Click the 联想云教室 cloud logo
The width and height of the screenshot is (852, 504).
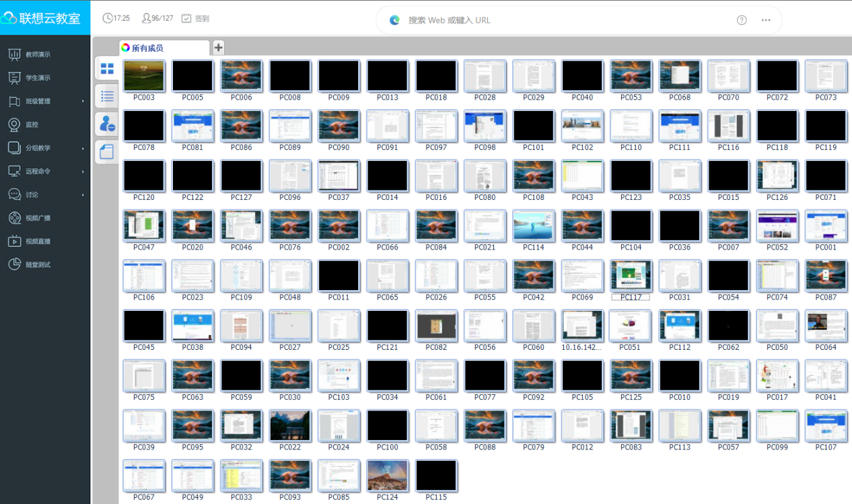(x=9, y=18)
